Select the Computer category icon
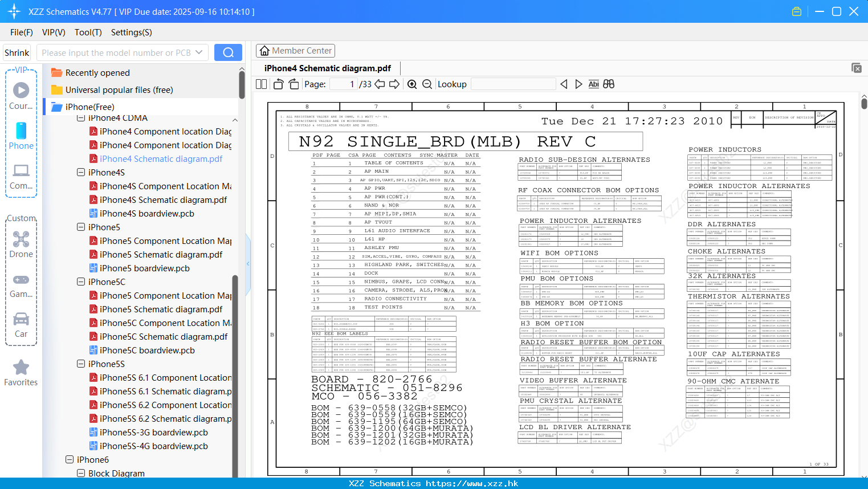The width and height of the screenshot is (868, 489). [21, 170]
